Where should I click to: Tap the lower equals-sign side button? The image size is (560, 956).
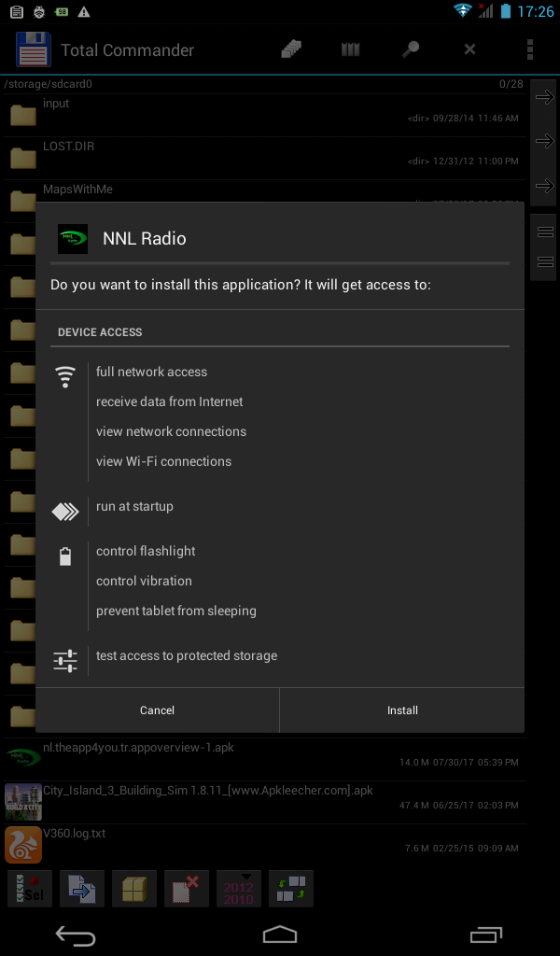tap(545, 262)
